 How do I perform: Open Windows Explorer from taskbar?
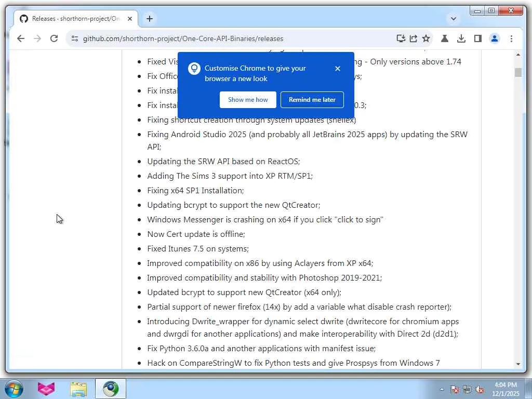pyautogui.click(x=78, y=389)
